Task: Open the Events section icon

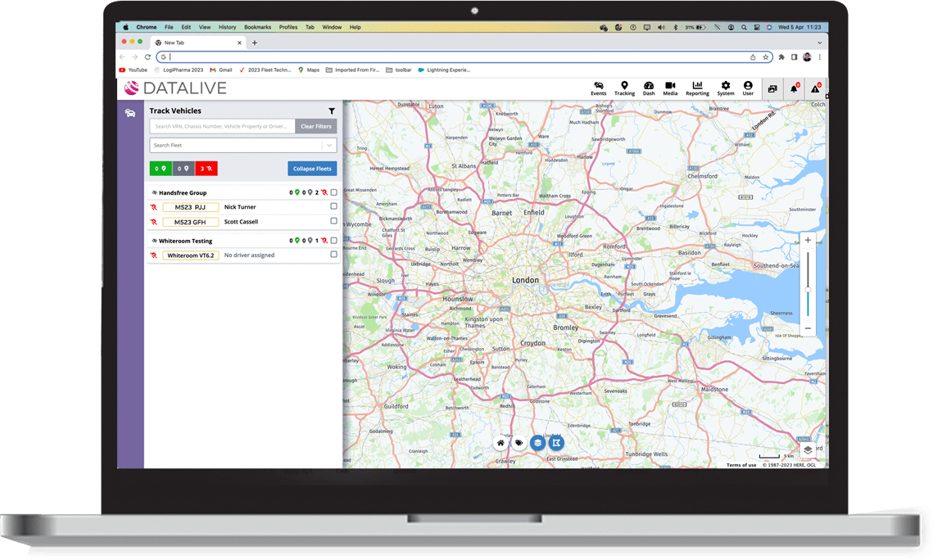Action: coord(599,88)
